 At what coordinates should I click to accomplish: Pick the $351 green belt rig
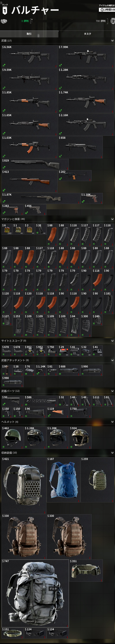86,571
